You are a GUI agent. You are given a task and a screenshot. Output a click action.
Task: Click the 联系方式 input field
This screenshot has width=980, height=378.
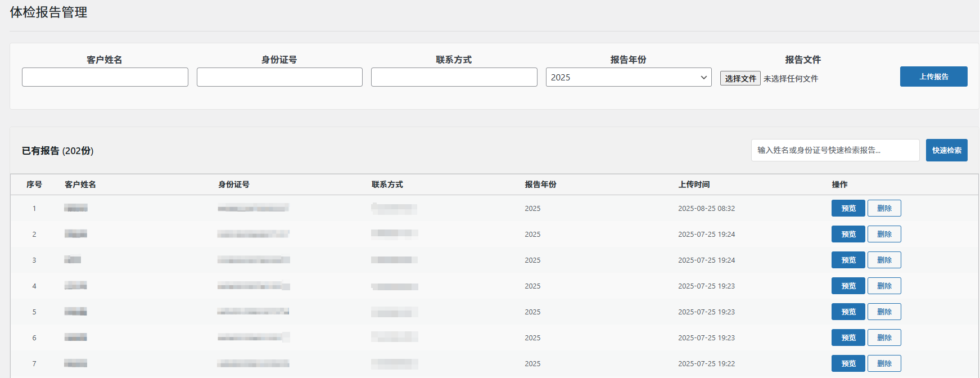454,77
